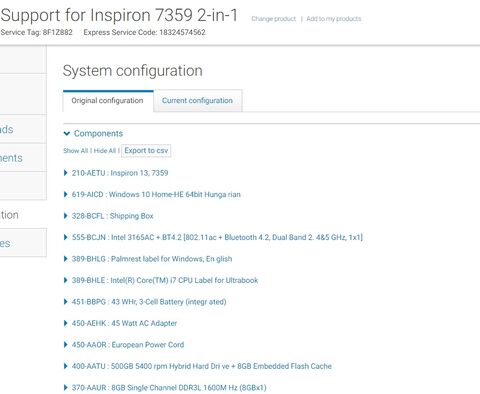
Task: Open the sidebar item ending in 'es'
Action: (23, 243)
